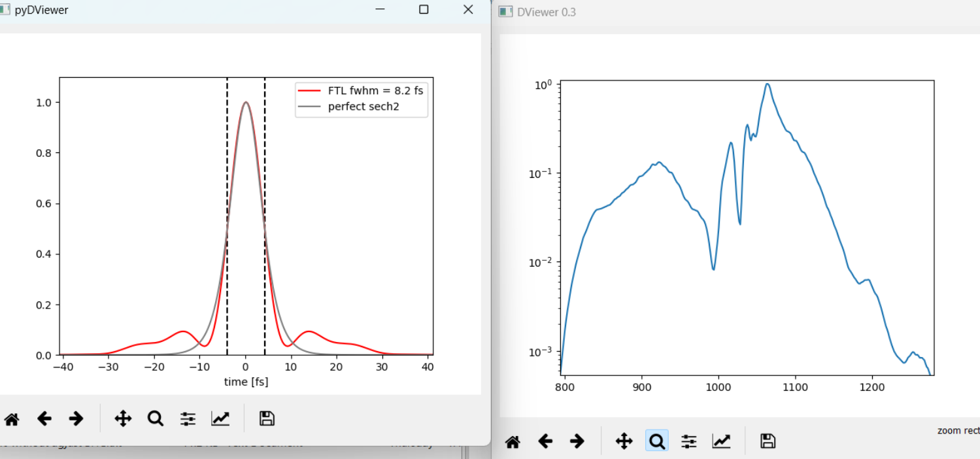The image size is (980, 459).
Task: Activate Zoom magnifier in pyDViewer toolbar
Action: 156,418
